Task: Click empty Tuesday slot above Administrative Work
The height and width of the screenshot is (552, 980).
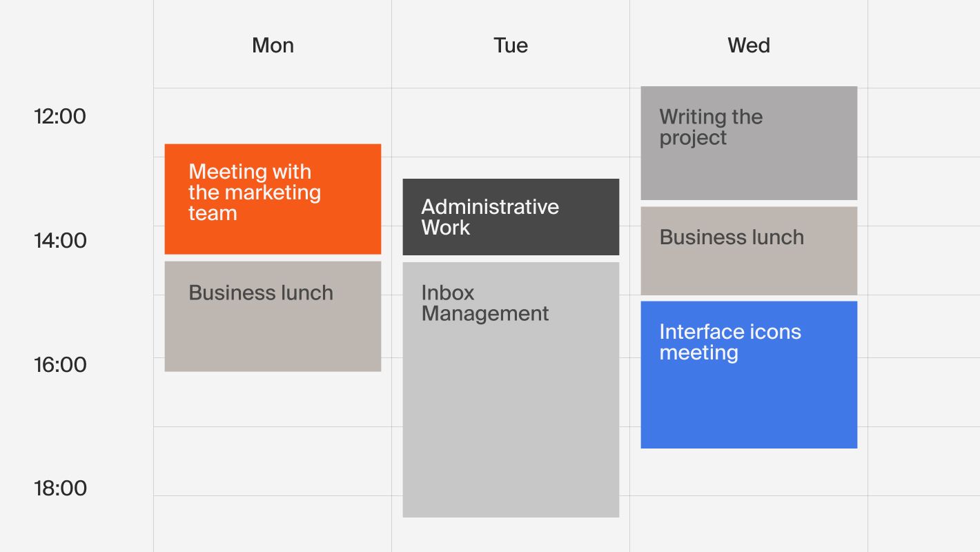Action: pos(511,131)
